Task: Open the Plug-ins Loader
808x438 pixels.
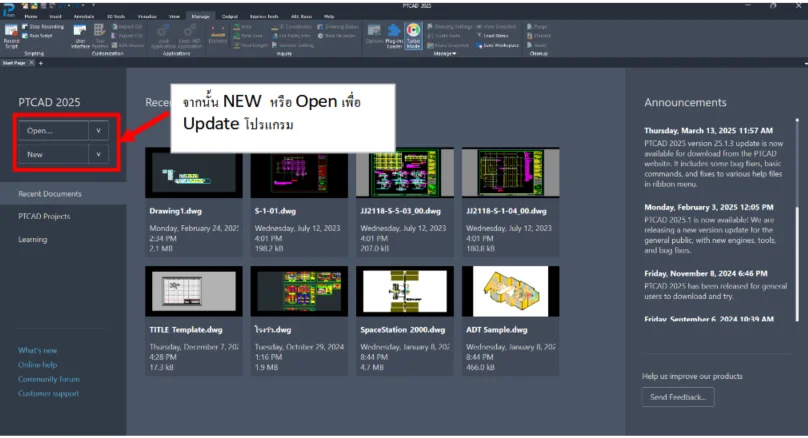Action: coord(394,36)
